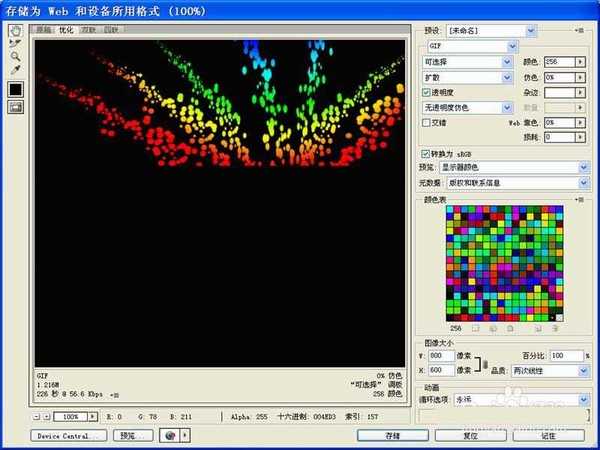Switch to the 双联 (2-Up) tab
Viewport: 600px width, 450px height.
(x=89, y=30)
